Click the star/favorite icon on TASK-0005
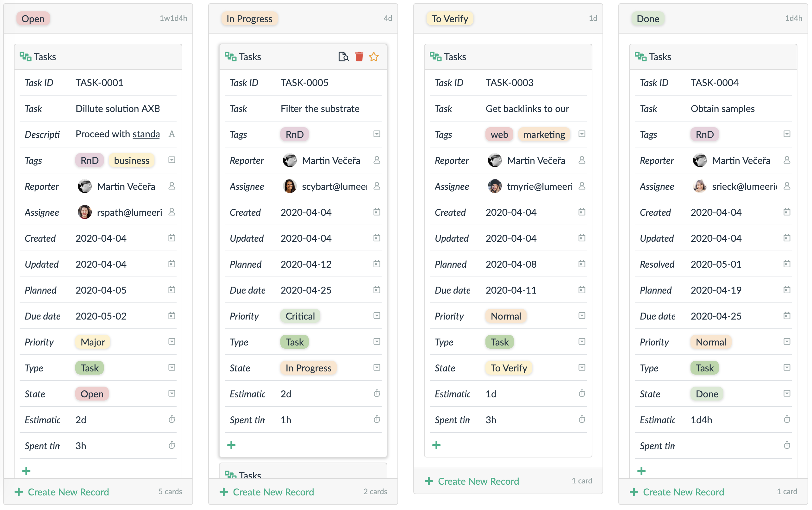Screen dimensions: 812x510 pos(374,57)
